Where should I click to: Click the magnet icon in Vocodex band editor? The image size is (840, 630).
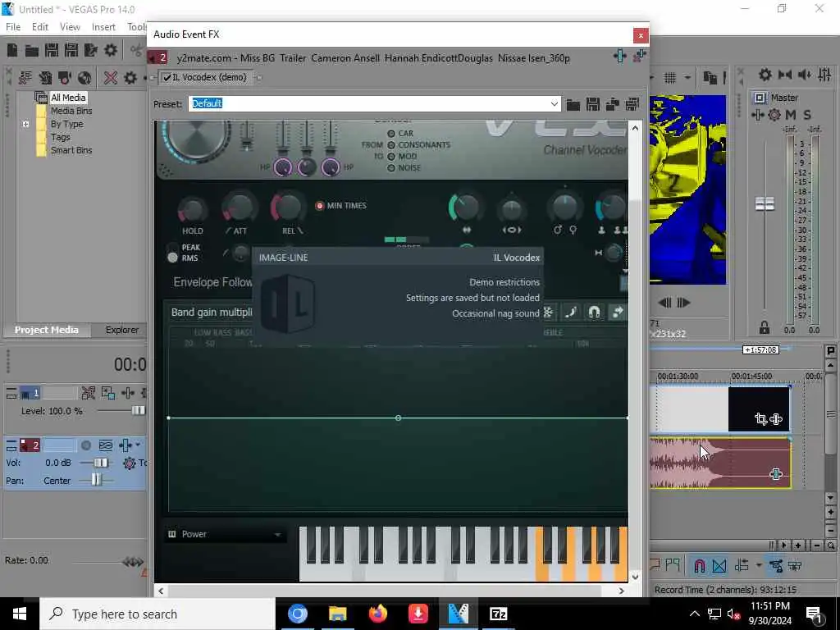(594, 312)
